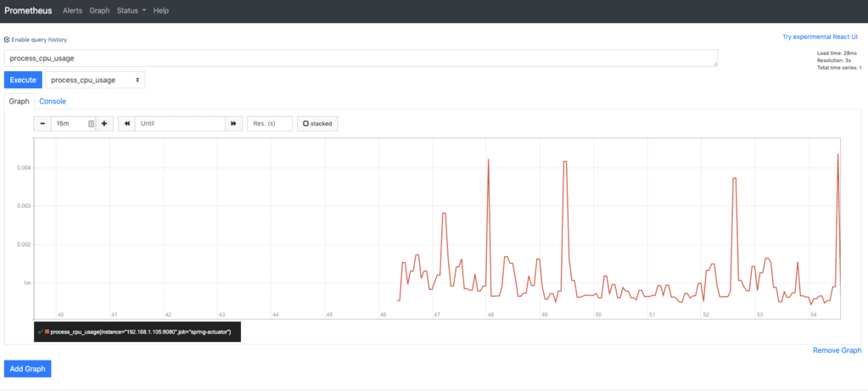Advance the end time with the double-right arrow

[233, 123]
